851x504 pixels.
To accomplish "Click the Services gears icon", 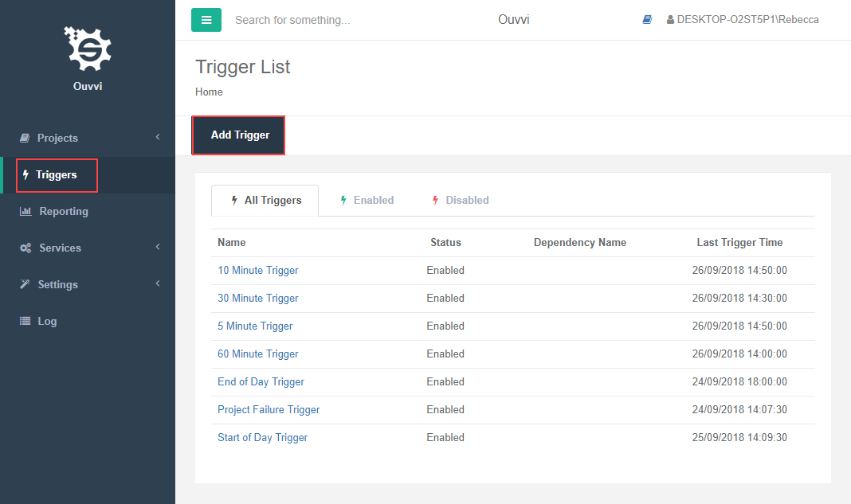I will click(25, 248).
